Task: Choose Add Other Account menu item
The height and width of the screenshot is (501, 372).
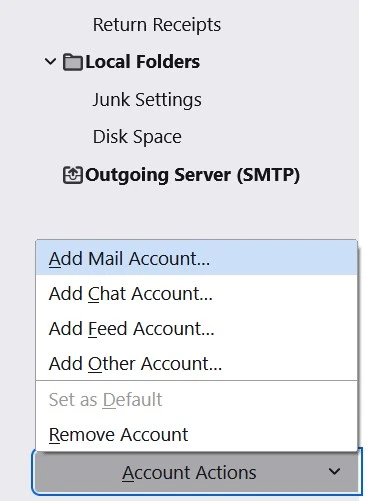Action: pos(196,364)
